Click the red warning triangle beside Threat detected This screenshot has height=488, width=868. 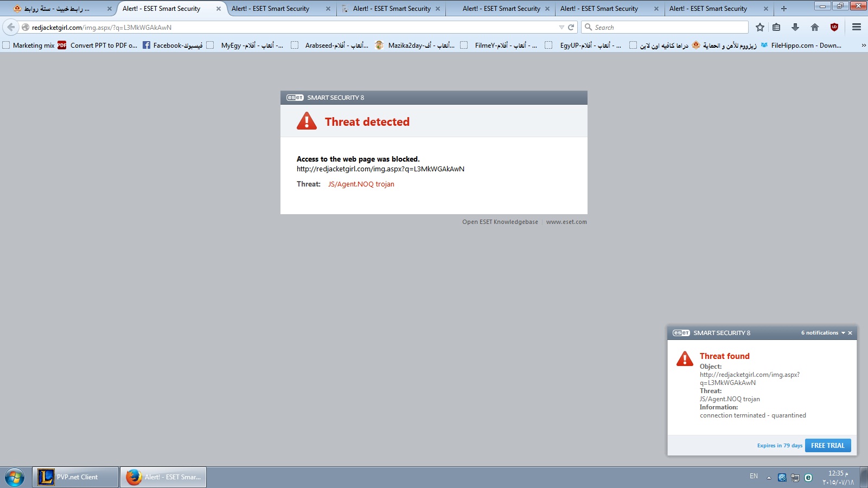coord(307,121)
